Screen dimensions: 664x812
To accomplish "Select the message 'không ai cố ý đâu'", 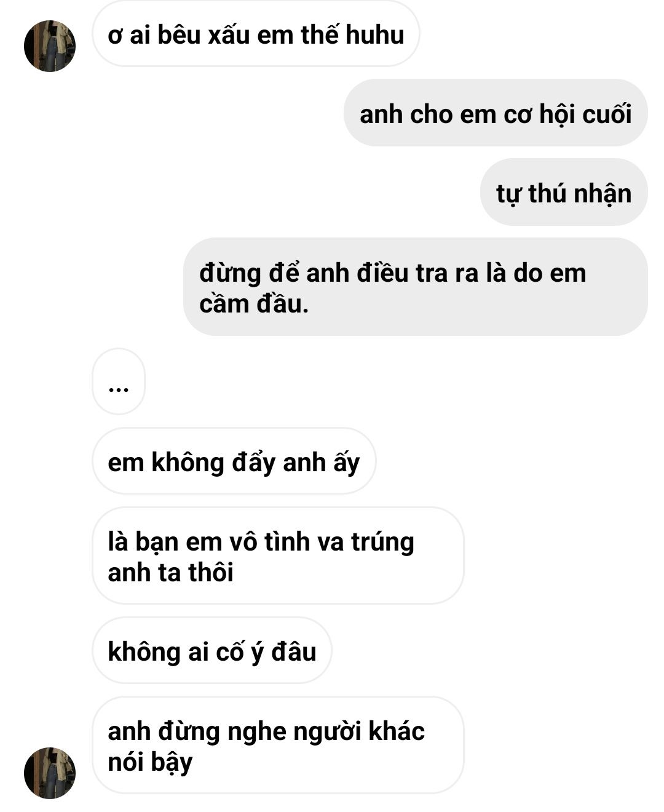I will tap(212, 651).
